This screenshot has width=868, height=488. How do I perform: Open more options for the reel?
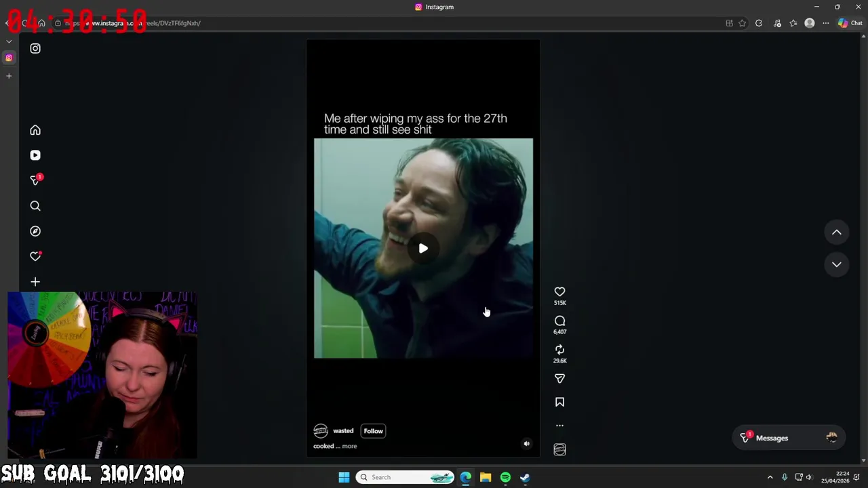559,426
